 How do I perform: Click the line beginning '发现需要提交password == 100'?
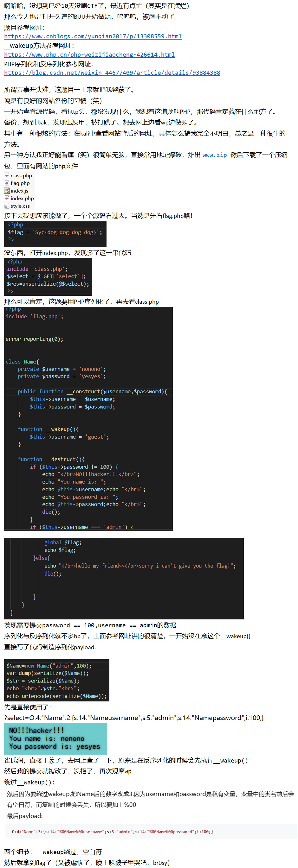click(x=90, y=625)
